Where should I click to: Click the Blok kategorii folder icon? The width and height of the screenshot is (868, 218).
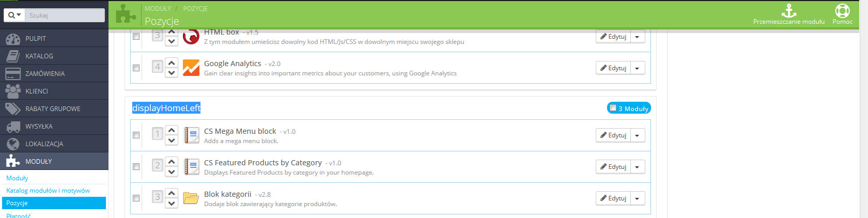pos(191,198)
